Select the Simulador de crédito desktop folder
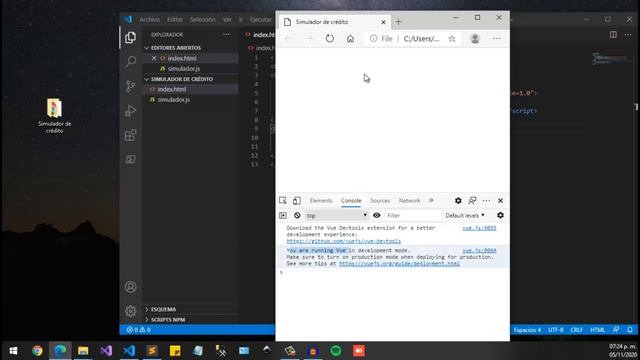The width and height of the screenshot is (640, 360). click(54, 116)
